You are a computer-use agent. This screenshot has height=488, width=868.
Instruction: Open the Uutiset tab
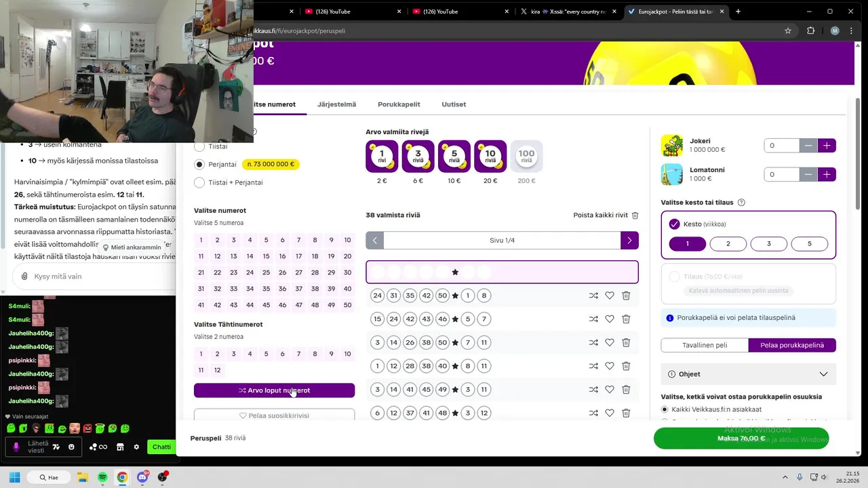(454, 104)
